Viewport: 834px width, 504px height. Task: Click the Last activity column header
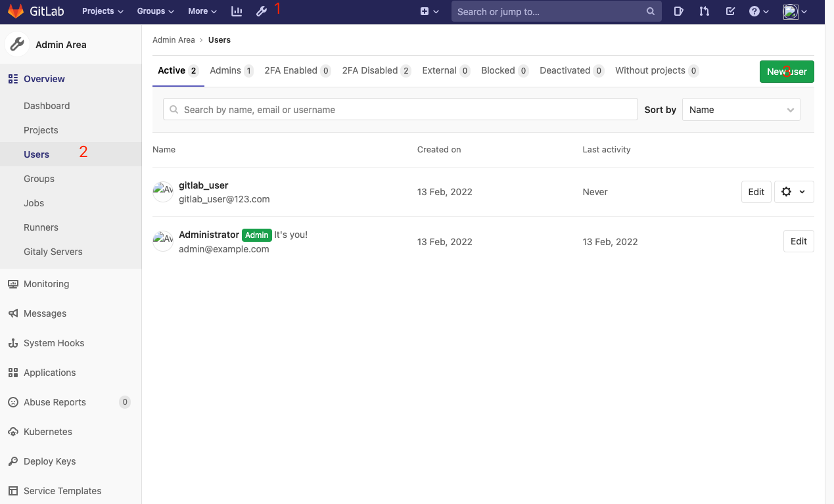(607, 150)
